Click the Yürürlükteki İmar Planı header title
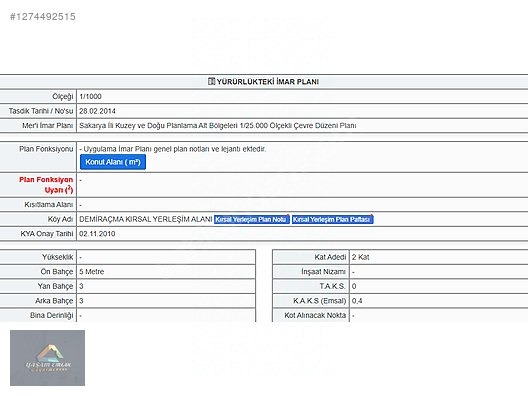528x396 pixels. [x=268, y=82]
